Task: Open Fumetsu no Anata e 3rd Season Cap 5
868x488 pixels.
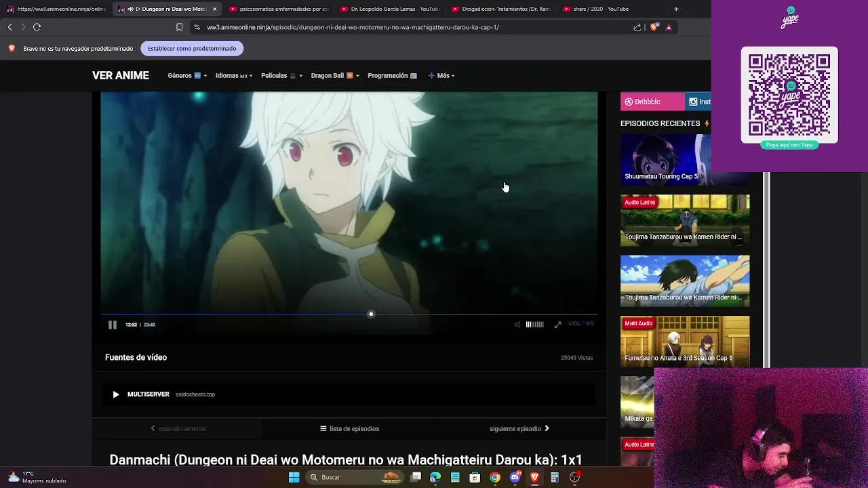Action: tap(685, 341)
